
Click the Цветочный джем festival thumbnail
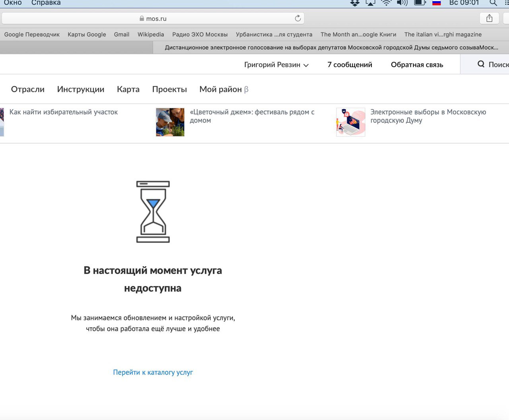[x=170, y=122]
